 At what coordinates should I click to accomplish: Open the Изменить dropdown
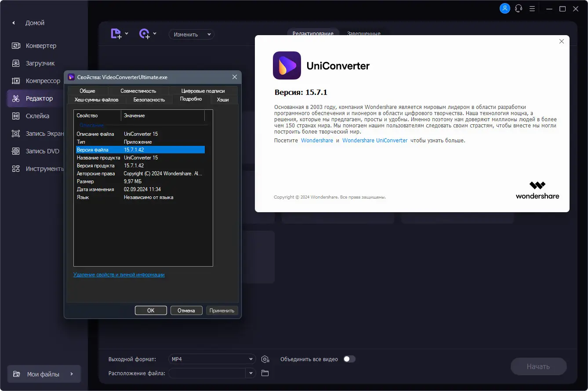[x=192, y=34]
